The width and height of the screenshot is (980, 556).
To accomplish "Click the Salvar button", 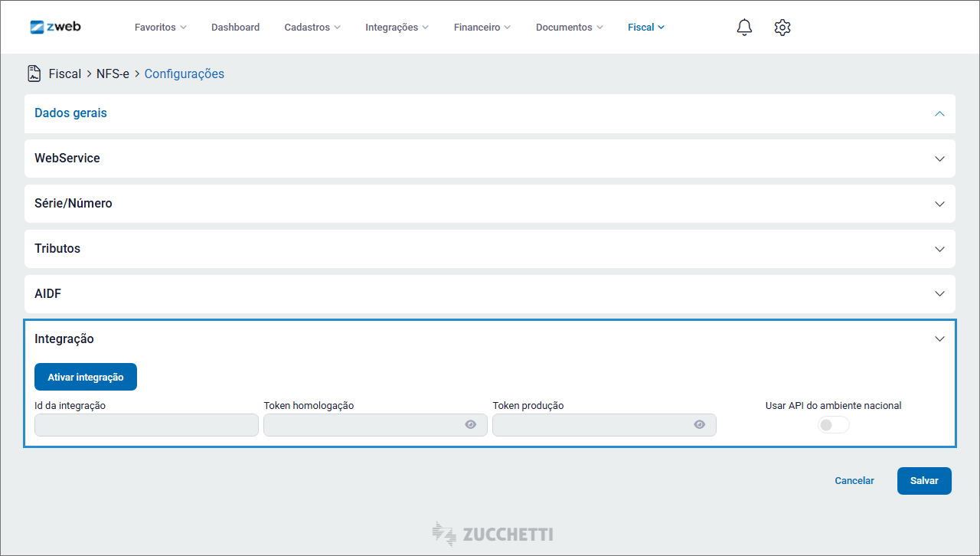I will click(x=924, y=481).
